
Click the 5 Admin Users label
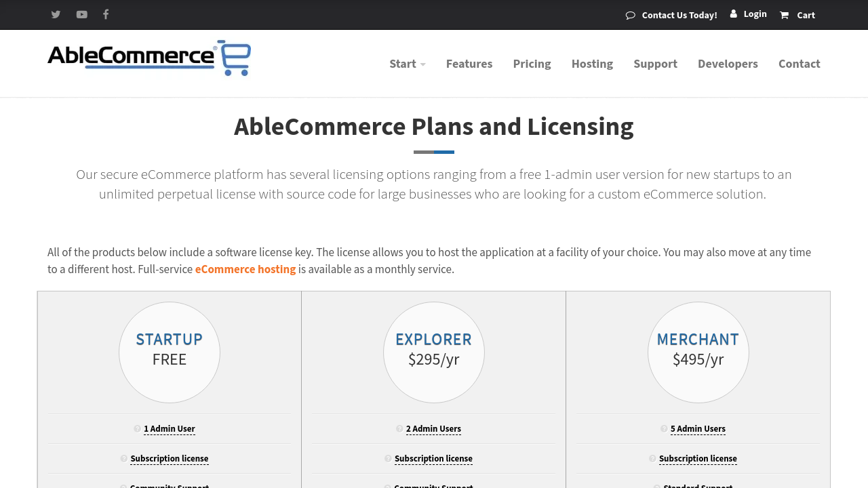click(x=698, y=428)
